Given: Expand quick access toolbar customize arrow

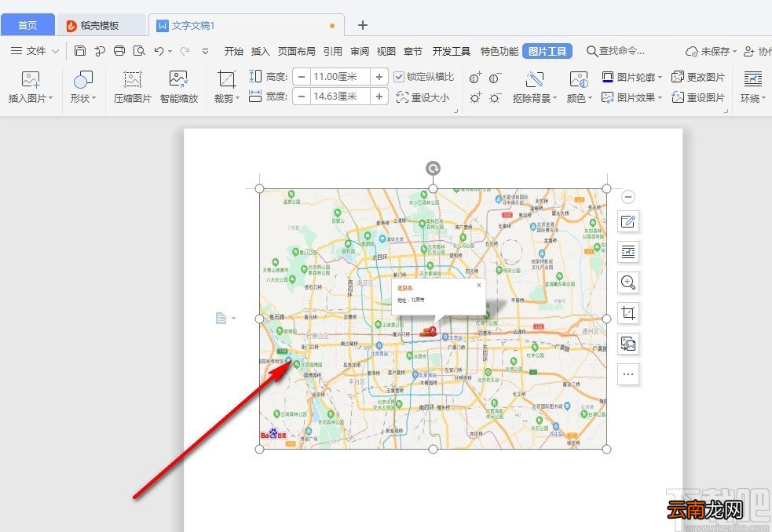Looking at the screenshot, I should coord(205,51).
